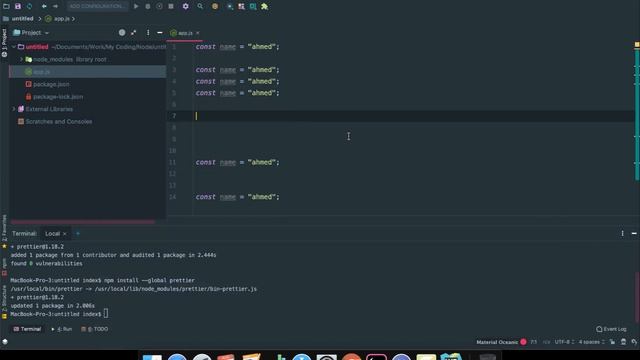640x360 pixels.
Task: Open the Terminal tool window button
Action: click(27, 329)
